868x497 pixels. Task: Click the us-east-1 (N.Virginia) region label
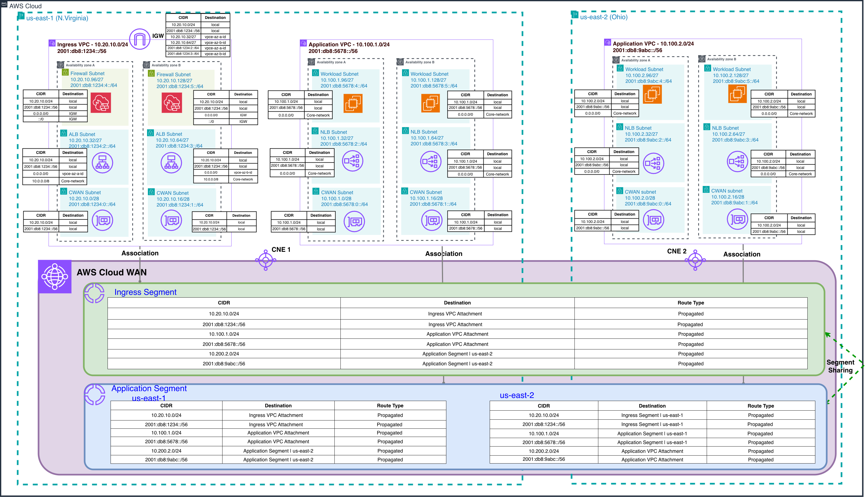point(57,18)
